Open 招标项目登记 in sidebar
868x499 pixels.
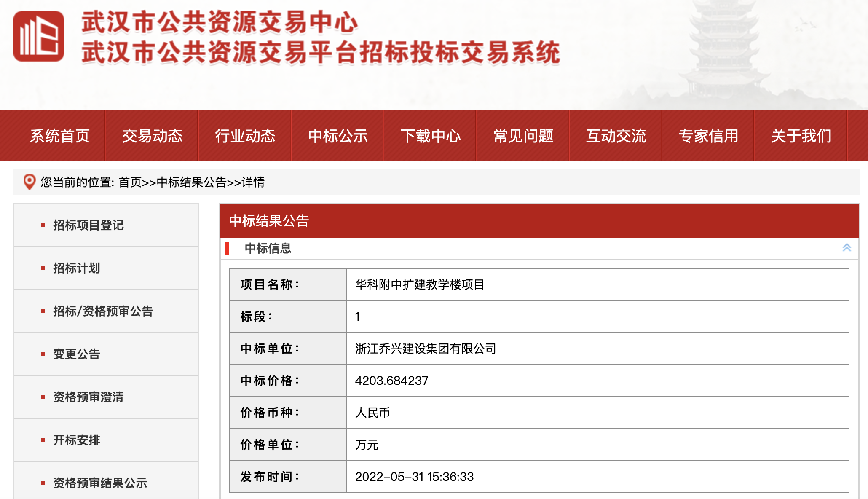point(88,225)
